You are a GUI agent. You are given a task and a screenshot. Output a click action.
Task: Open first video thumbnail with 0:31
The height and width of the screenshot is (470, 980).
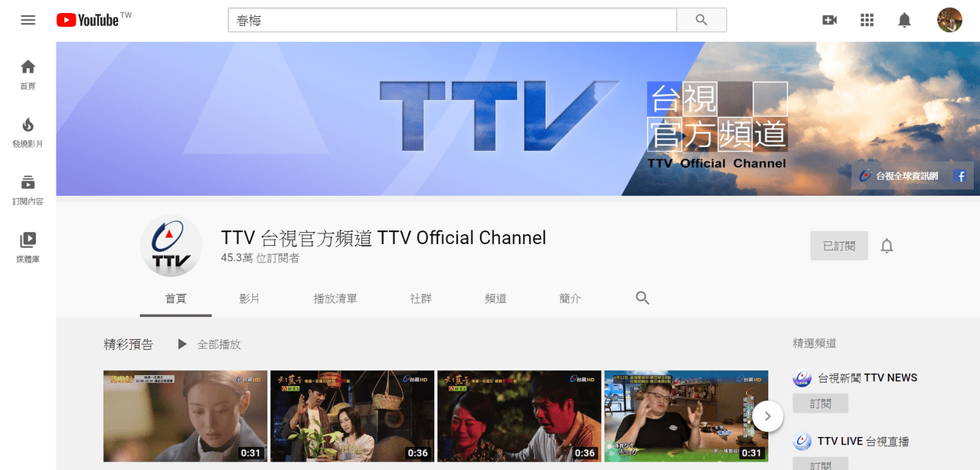(185, 416)
